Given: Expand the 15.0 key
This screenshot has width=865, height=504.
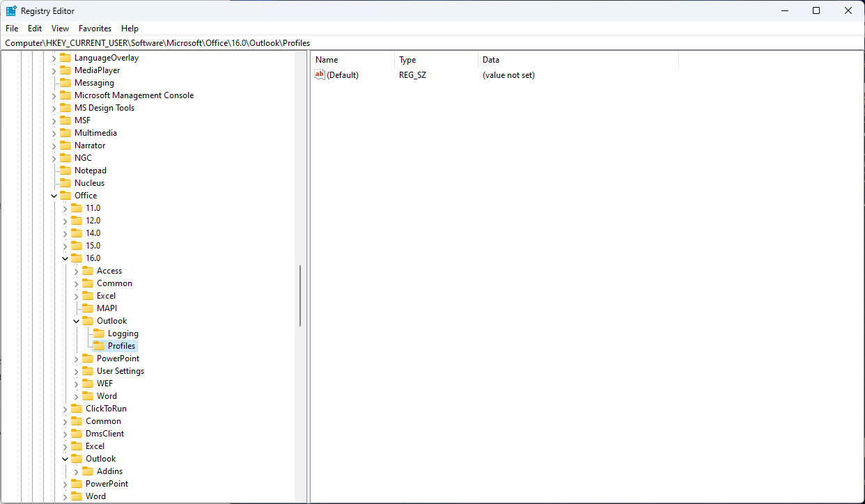Looking at the screenshot, I should pos(65,246).
